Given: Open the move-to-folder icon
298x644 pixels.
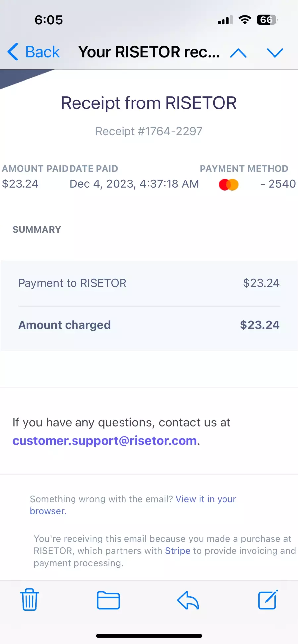Looking at the screenshot, I should click(108, 600).
